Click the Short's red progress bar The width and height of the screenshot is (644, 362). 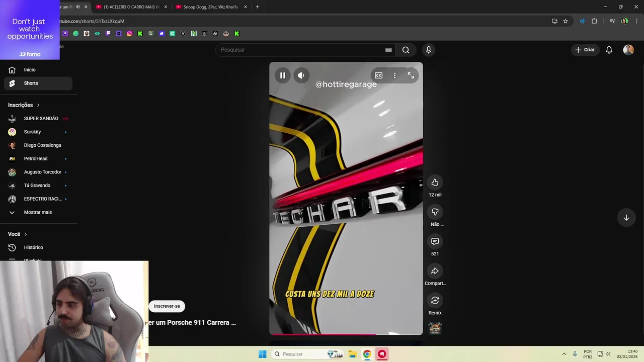pos(346,334)
